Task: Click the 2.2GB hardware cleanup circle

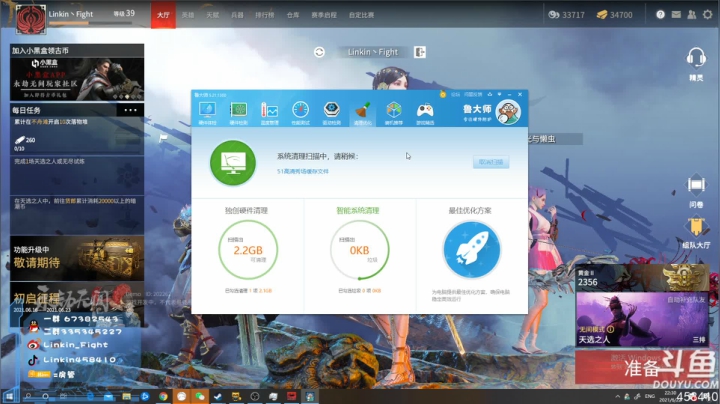Action: [248, 250]
